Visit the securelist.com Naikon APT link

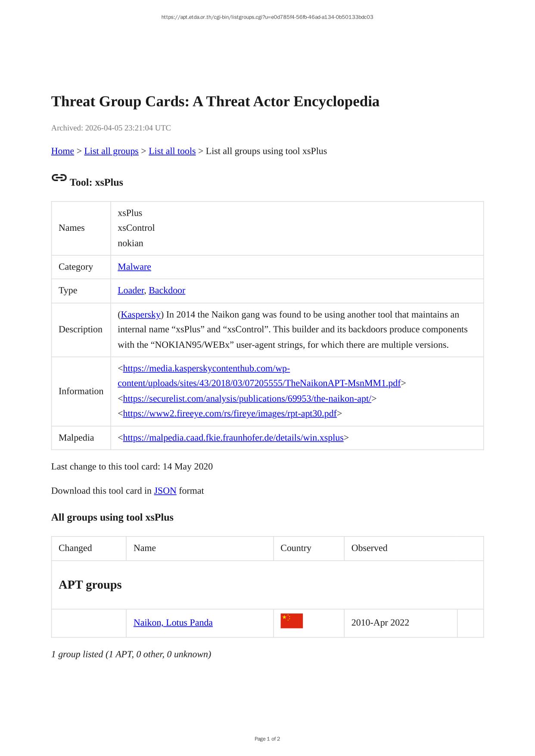(x=247, y=399)
